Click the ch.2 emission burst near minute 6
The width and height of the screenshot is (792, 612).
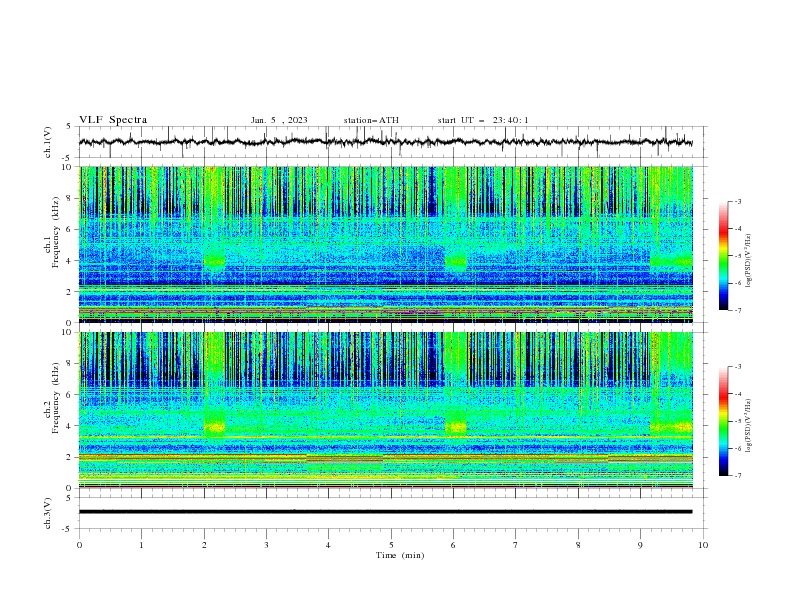[456, 427]
